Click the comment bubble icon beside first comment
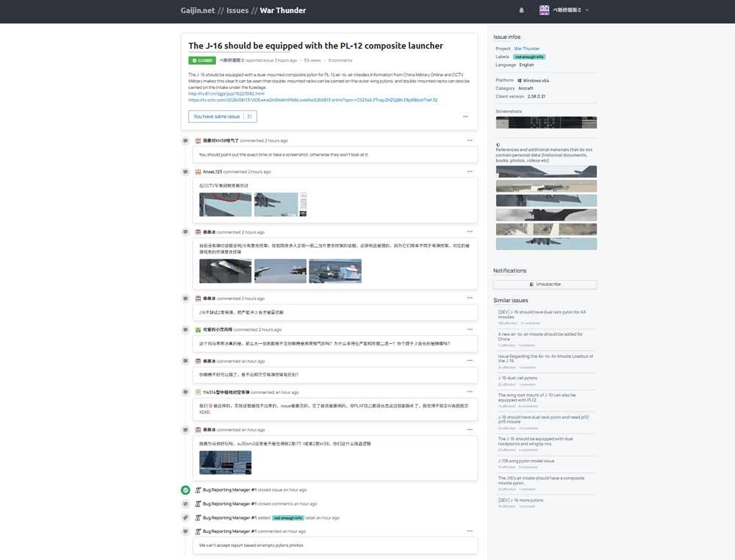This screenshot has width=735, height=560. (186, 140)
